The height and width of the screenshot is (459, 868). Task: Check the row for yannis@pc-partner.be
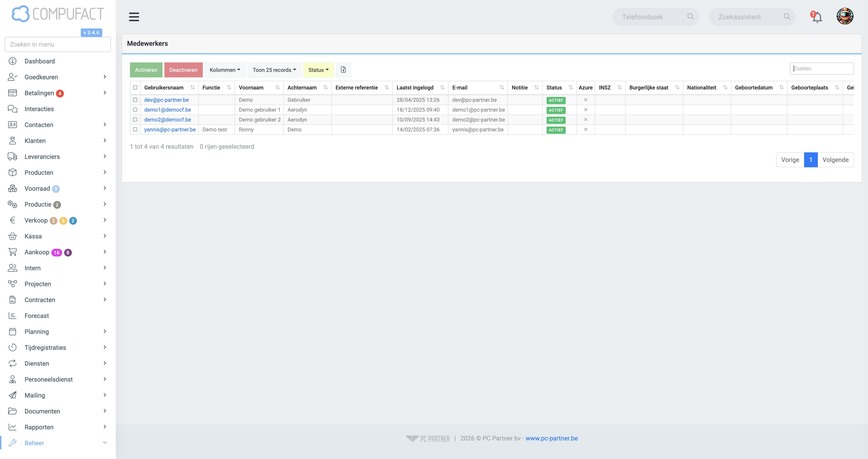(x=135, y=129)
